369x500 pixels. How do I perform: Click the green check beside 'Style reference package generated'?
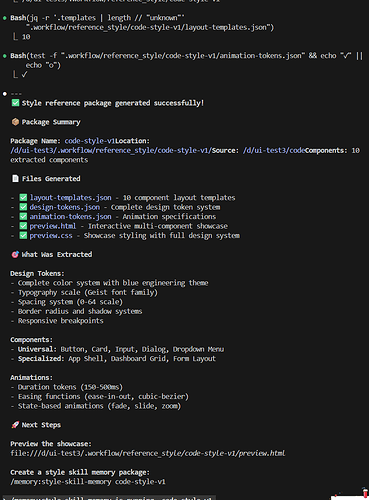15,103
